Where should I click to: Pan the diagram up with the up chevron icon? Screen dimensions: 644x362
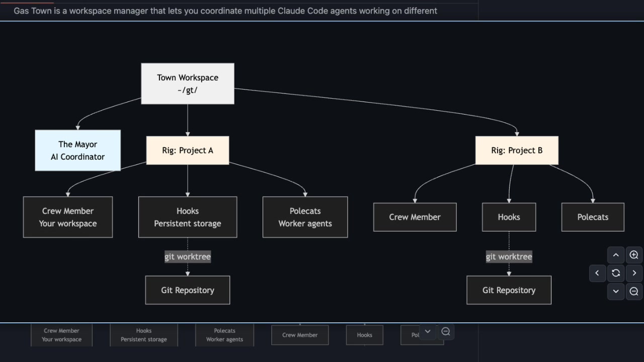(x=616, y=254)
